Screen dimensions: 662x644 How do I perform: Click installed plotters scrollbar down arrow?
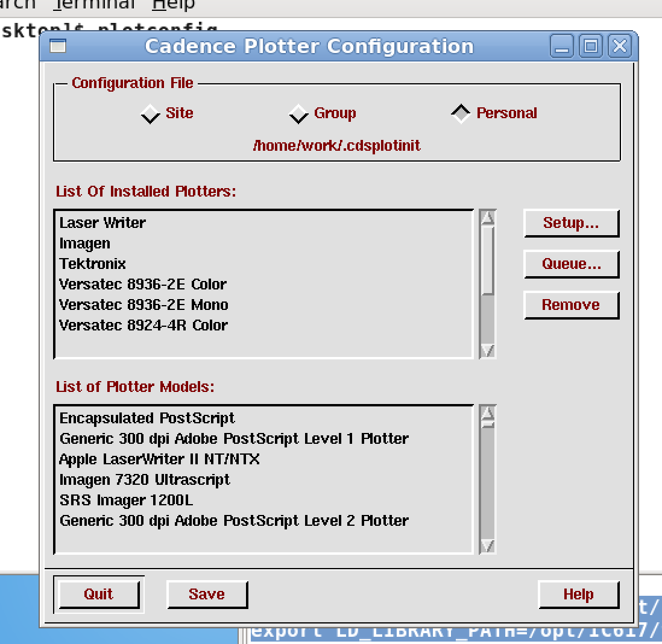pos(488,350)
